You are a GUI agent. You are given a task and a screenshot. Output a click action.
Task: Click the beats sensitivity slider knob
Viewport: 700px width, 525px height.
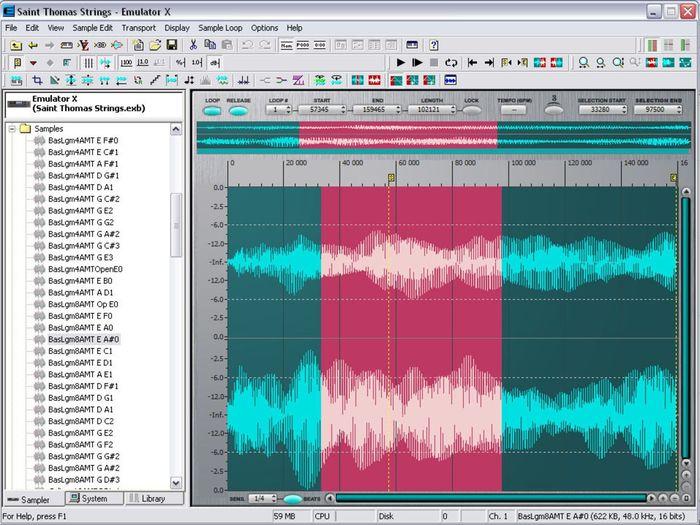click(293, 499)
